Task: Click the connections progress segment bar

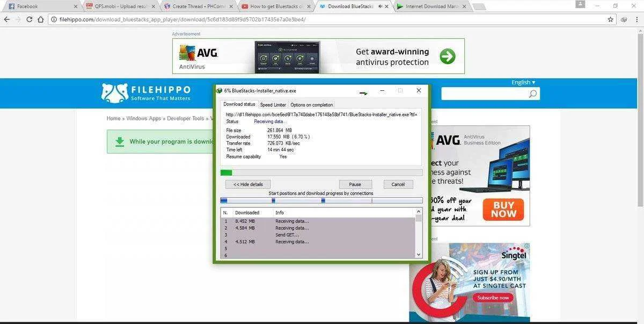Action: 321,200
